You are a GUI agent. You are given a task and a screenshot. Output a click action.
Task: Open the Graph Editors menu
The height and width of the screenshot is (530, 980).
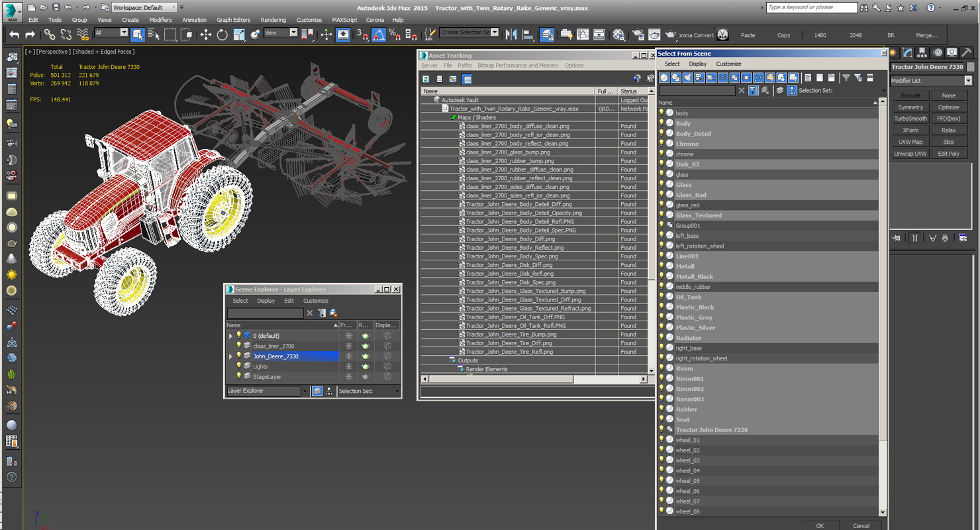[x=234, y=20]
